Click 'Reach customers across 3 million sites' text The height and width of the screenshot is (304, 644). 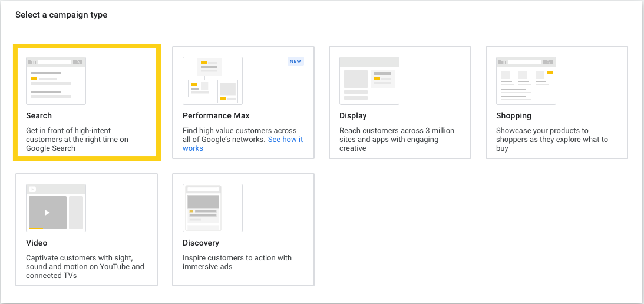397,139
